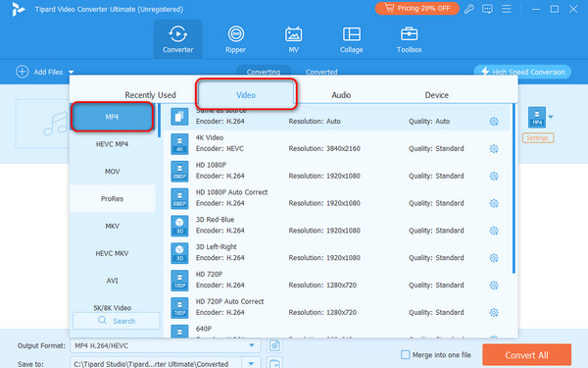The width and height of the screenshot is (588, 368).
Task: Switch to the Converting tab
Action: click(264, 72)
